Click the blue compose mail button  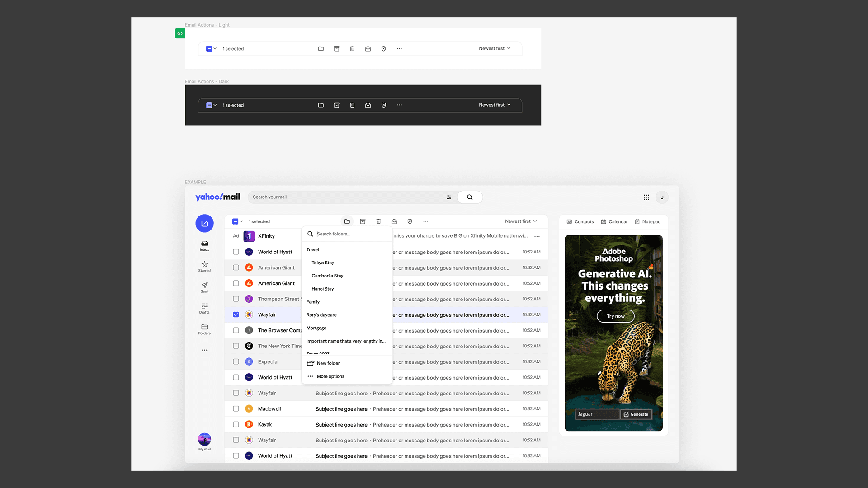click(x=204, y=223)
